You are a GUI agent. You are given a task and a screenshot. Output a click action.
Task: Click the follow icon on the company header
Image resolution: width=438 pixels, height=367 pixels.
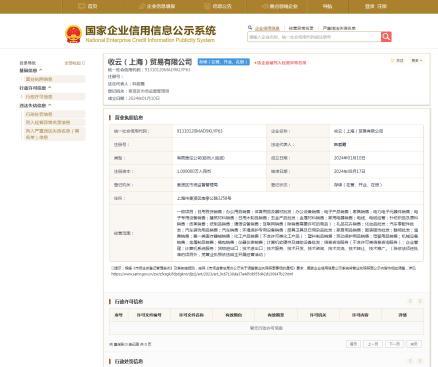393,60
